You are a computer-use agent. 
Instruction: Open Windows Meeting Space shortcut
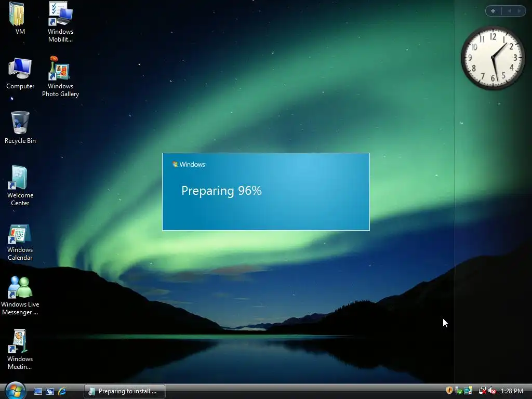coord(20,349)
